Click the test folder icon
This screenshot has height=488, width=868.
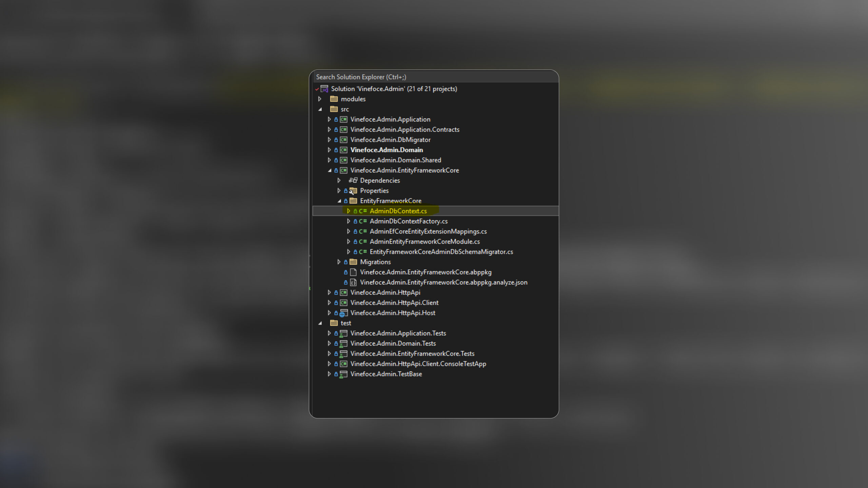coord(334,323)
